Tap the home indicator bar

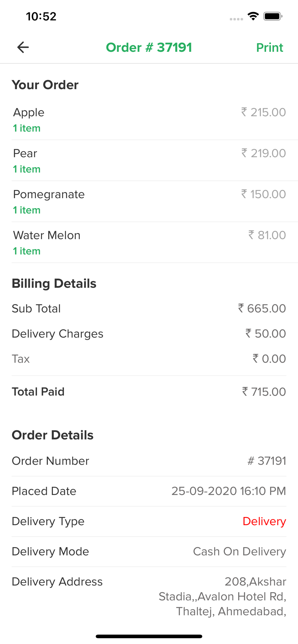(149, 636)
